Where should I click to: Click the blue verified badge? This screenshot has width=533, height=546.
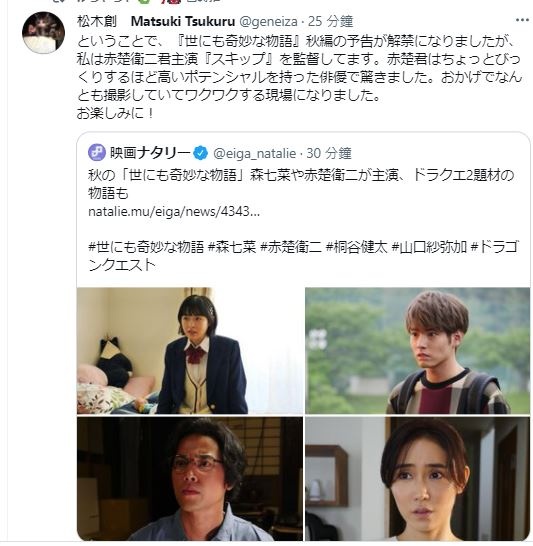pyautogui.click(x=200, y=153)
